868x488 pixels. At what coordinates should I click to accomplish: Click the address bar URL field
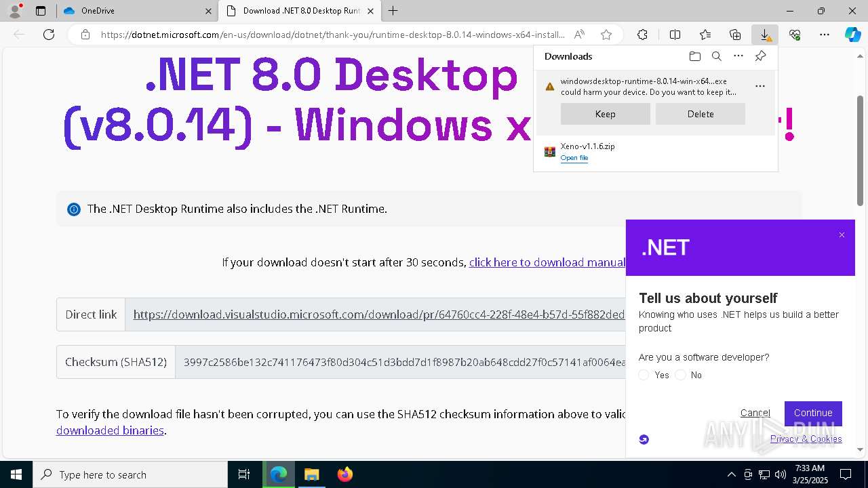tap(332, 35)
